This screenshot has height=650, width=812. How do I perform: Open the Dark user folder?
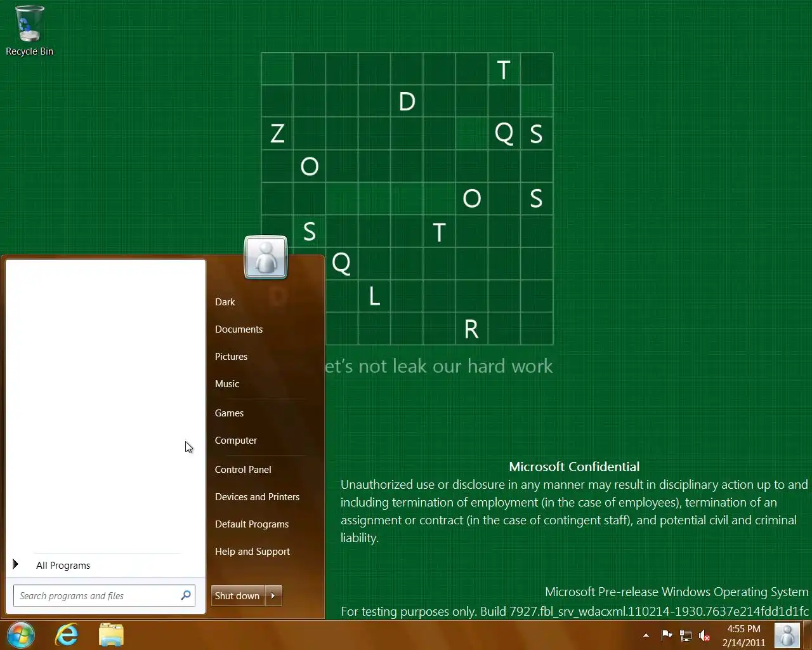click(225, 302)
